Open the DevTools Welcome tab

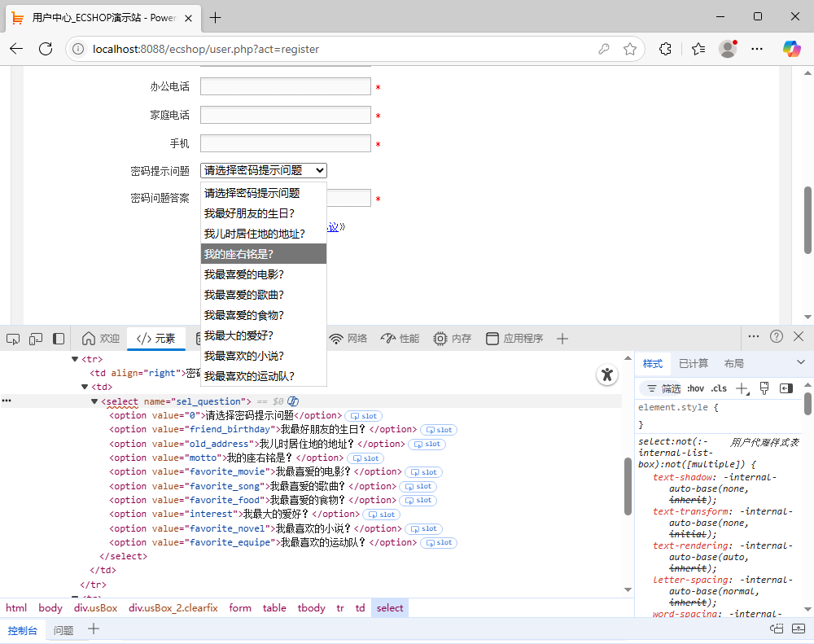coord(101,339)
